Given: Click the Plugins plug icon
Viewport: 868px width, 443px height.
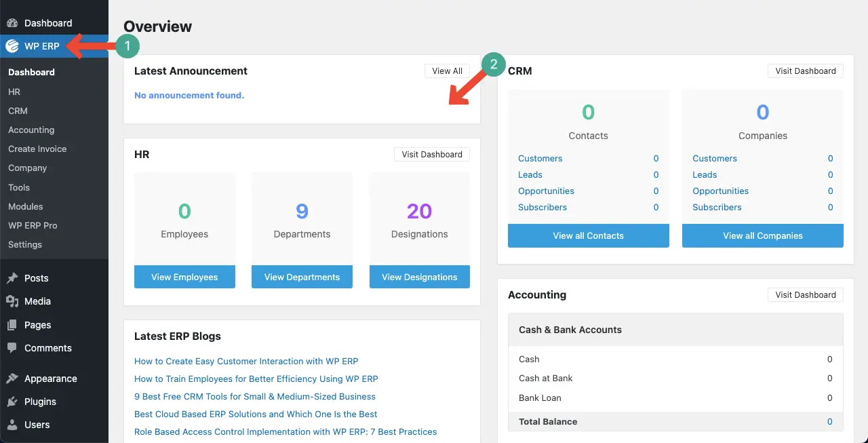Looking at the screenshot, I should click(12, 402).
